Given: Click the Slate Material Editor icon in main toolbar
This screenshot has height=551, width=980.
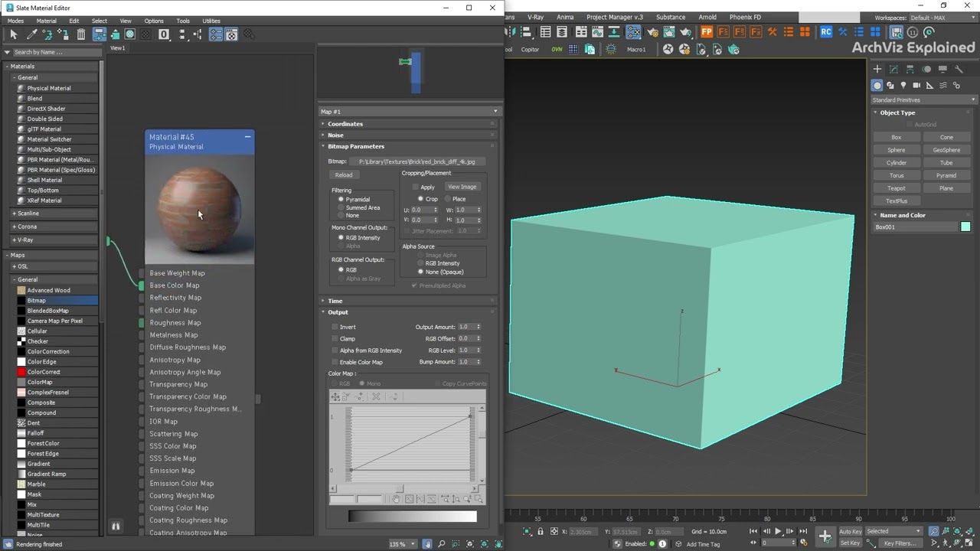Looking at the screenshot, I should (633, 32).
